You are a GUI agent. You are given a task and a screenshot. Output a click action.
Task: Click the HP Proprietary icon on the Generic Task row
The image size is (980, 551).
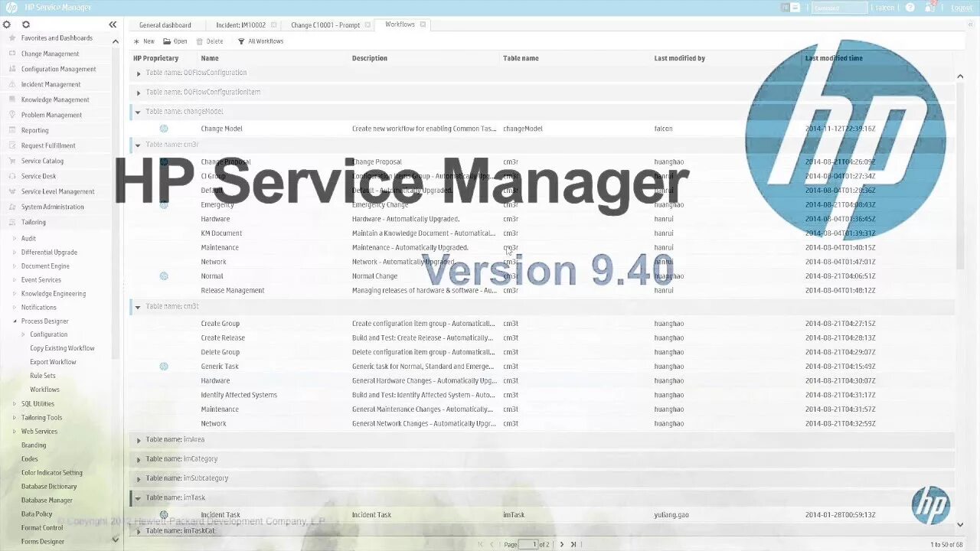point(164,367)
